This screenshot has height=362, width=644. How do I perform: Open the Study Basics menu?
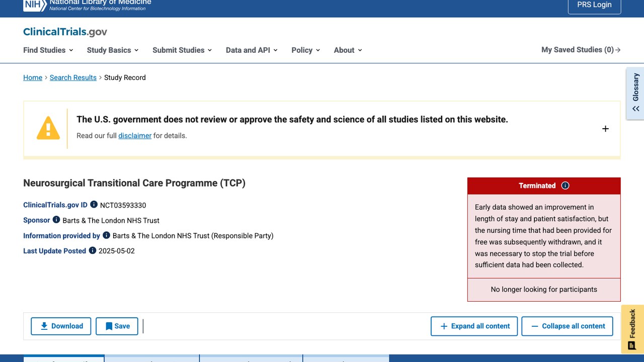113,50
